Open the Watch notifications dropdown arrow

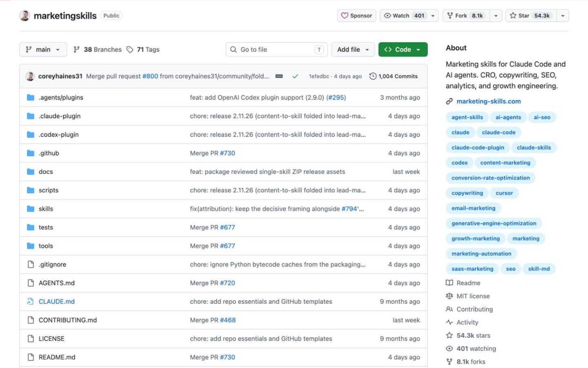tap(433, 16)
